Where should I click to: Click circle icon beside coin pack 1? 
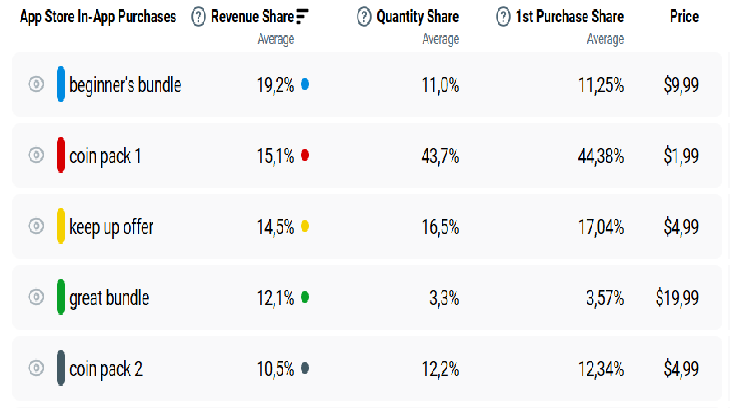36,155
